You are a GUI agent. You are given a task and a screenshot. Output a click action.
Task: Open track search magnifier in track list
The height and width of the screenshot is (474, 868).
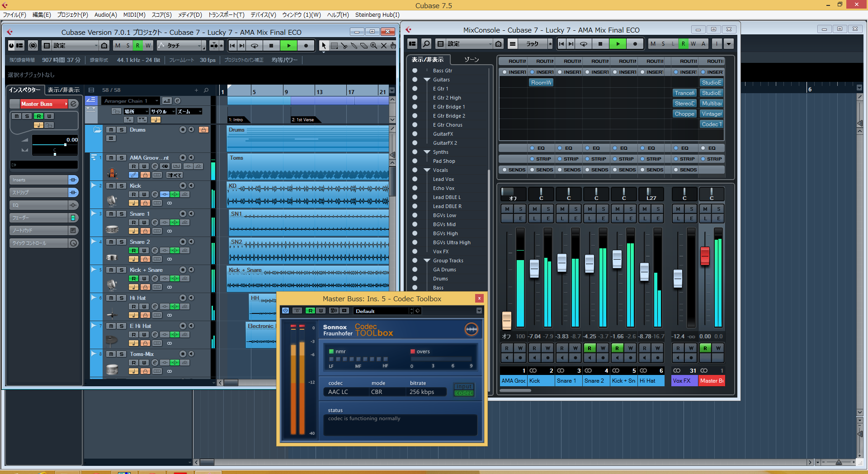pyautogui.click(x=206, y=90)
